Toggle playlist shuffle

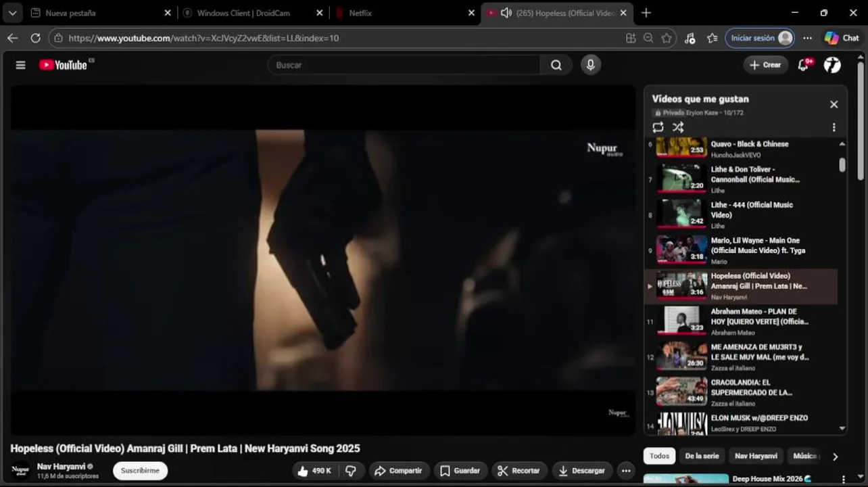pyautogui.click(x=678, y=127)
